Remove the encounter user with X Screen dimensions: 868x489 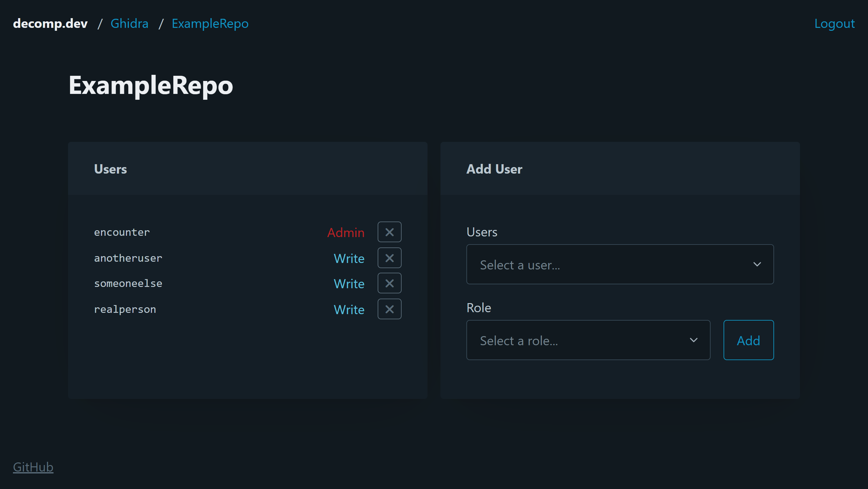(x=389, y=232)
